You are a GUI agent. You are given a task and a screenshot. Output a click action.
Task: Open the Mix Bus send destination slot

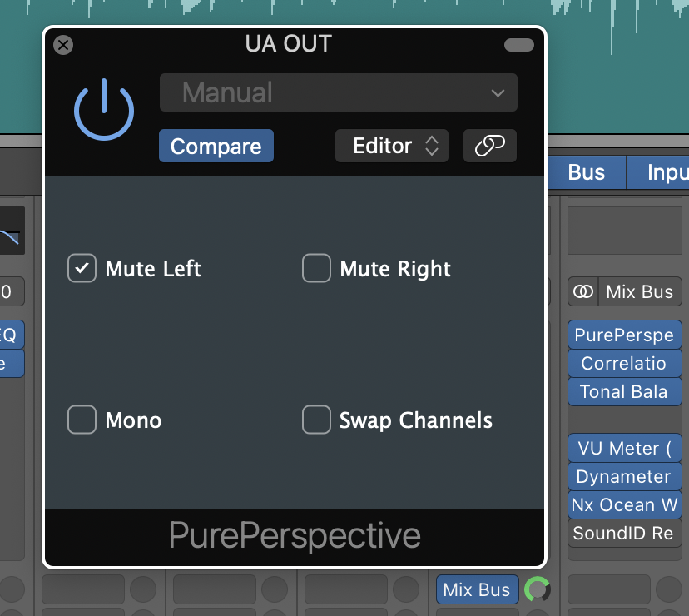point(477,589)
